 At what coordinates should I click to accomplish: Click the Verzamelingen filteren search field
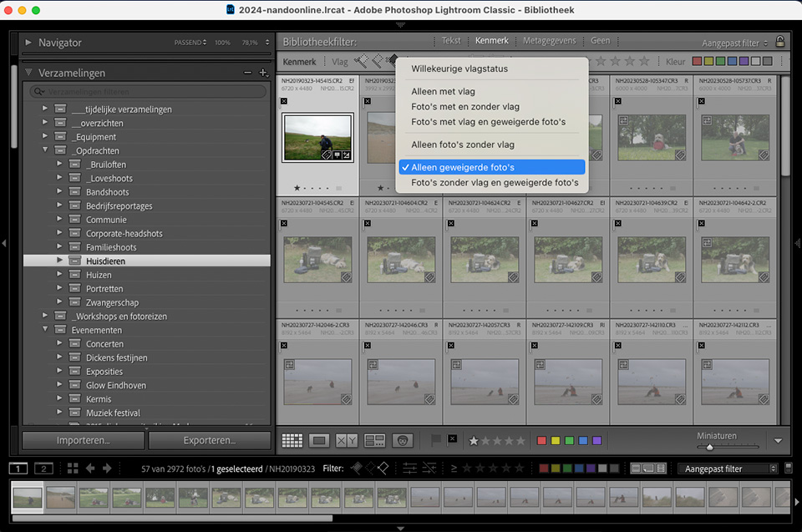tap(148, 92)
